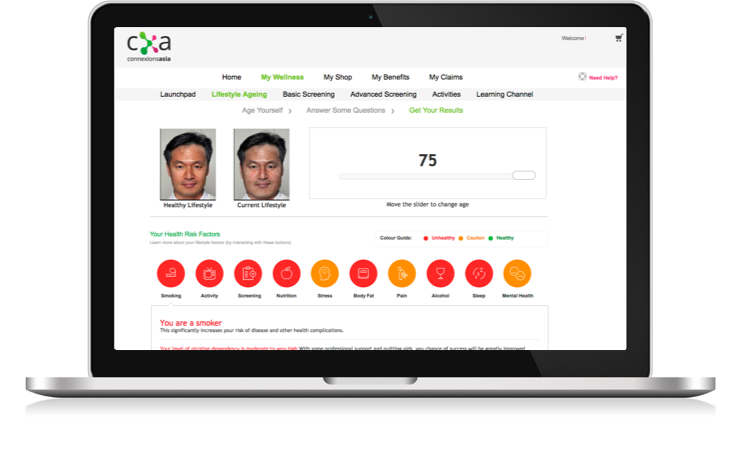Image resolution: width=738 pixels, height=457 pixels.
Task: Select the Stress risk factor icon
Action: pos(324,273)
